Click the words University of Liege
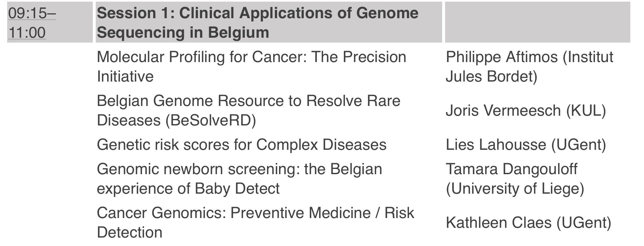This screenshot has height=246, width=644. click(x=515, y=189)
